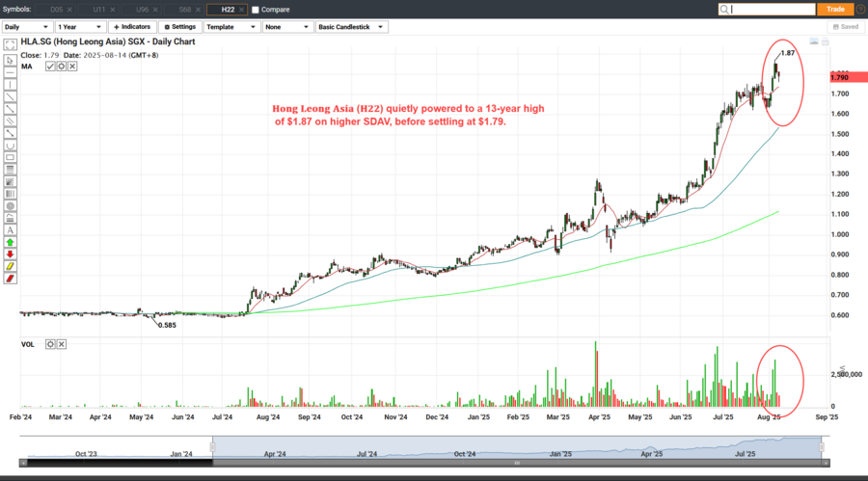Click the search magnifier icon
Screen dimensions: 868x481
click(x=724, y=10)
